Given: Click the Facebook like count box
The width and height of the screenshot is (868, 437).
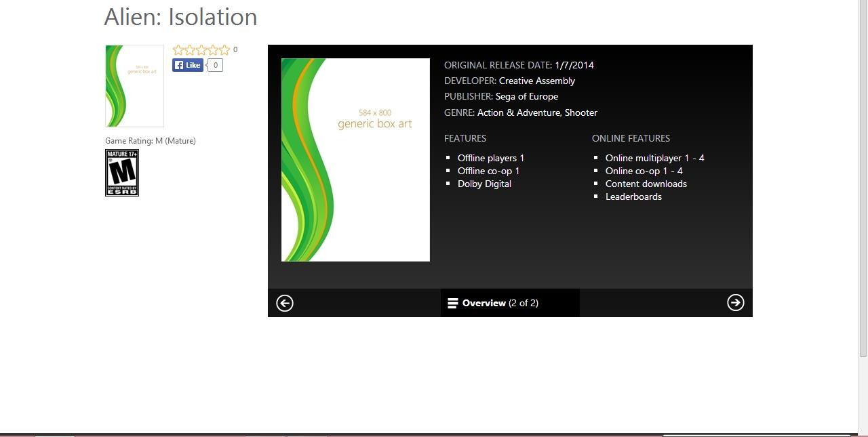Looking at the screenshot, I should (x=215, y=65).
